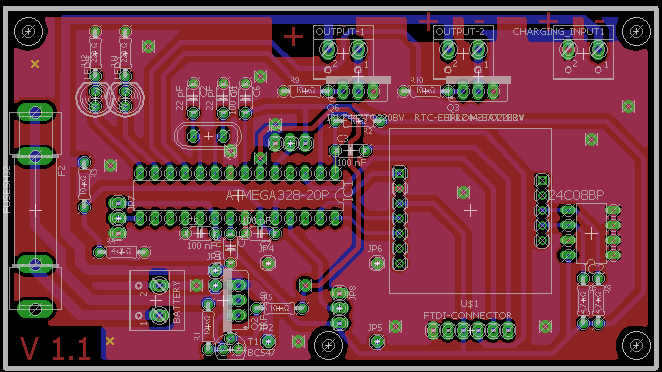Click the JP4 jumper pad

pyautogui.click(x=268, y=264)
